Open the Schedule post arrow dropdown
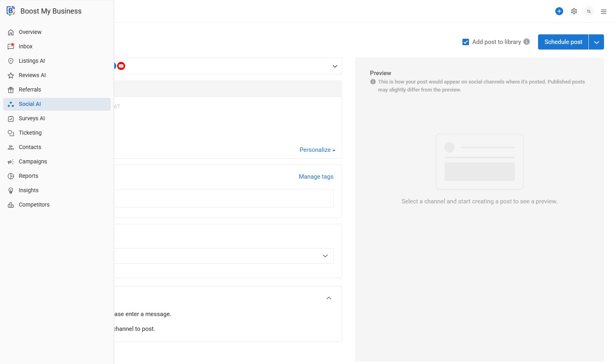 (596, 42)
